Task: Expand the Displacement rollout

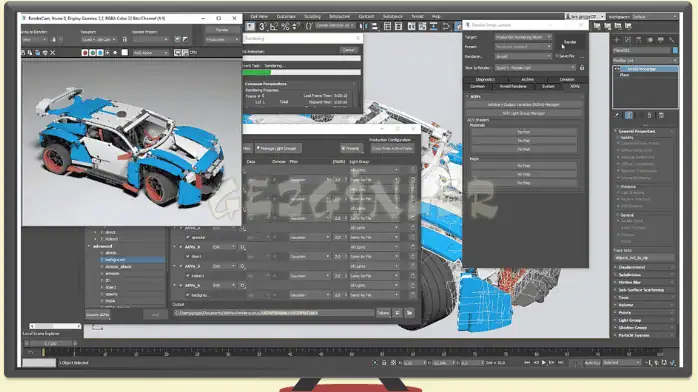Action: pyautogui.click(x=645, y=267)
